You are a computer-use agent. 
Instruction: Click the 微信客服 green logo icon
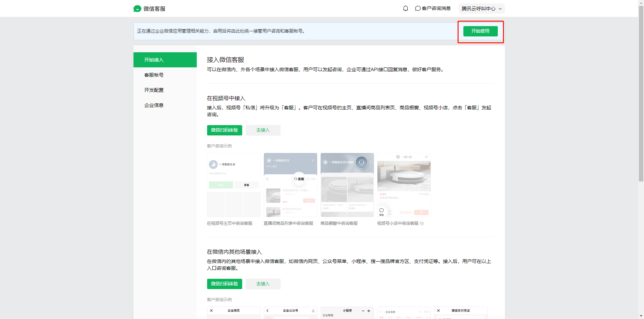pyautogui.click(x=137, y=9)
